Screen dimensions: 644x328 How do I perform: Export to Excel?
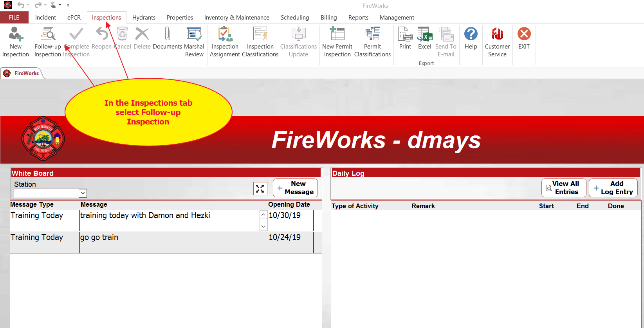point(425,38)
